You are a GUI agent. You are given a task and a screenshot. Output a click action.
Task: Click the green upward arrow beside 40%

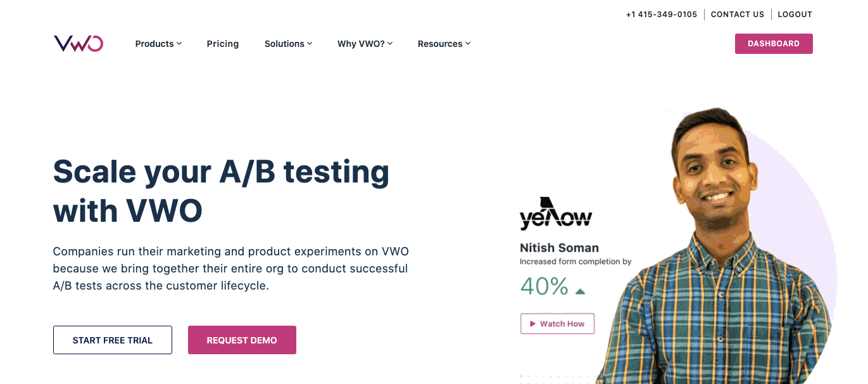click(580, 291)
